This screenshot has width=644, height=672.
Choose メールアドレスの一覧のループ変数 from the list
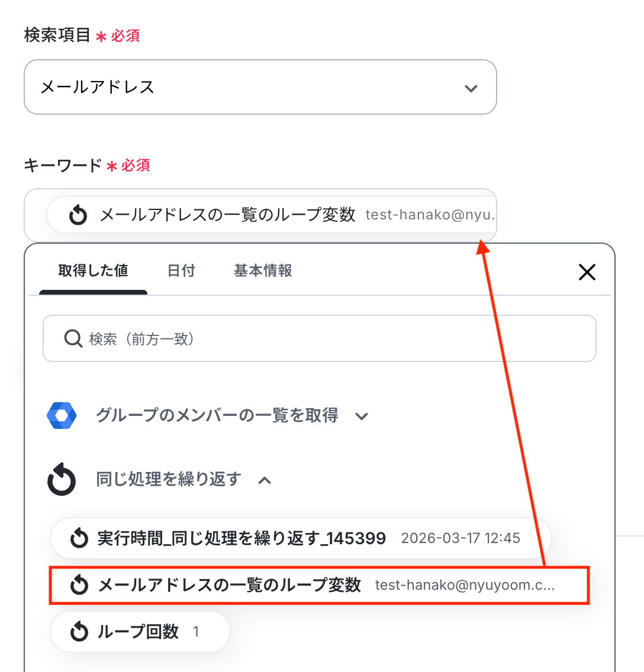tap(320, 585)
